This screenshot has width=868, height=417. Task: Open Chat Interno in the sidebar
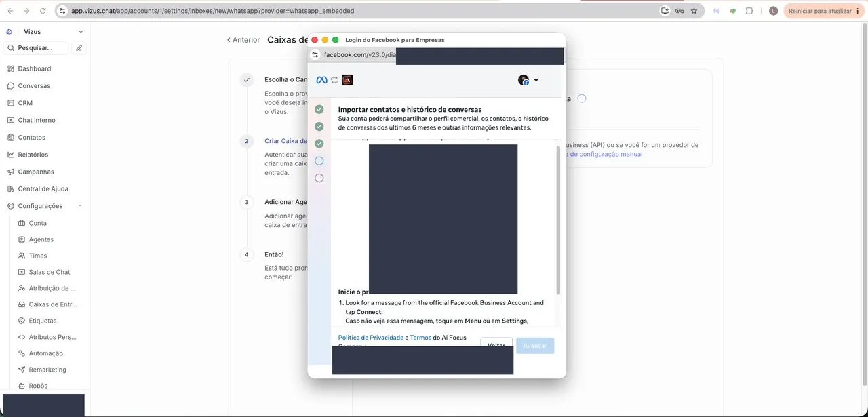pos(31,120)
